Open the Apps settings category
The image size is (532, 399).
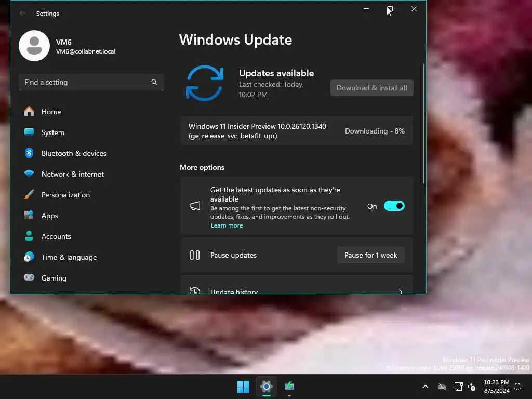coord(91,216)
